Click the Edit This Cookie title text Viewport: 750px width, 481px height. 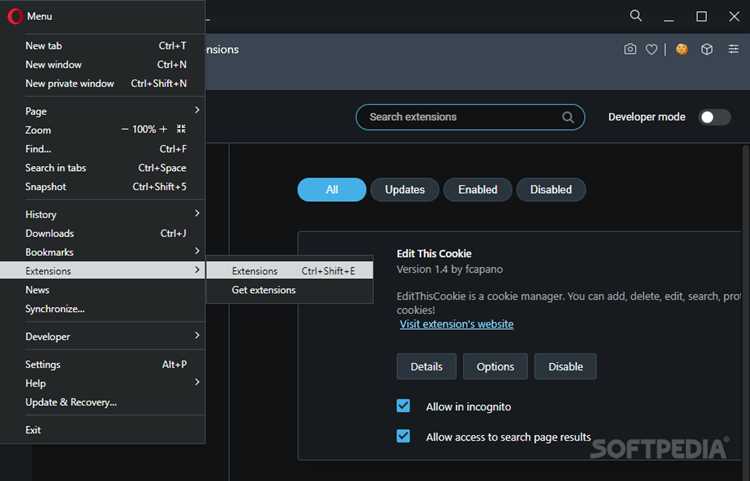pos(434,254)
